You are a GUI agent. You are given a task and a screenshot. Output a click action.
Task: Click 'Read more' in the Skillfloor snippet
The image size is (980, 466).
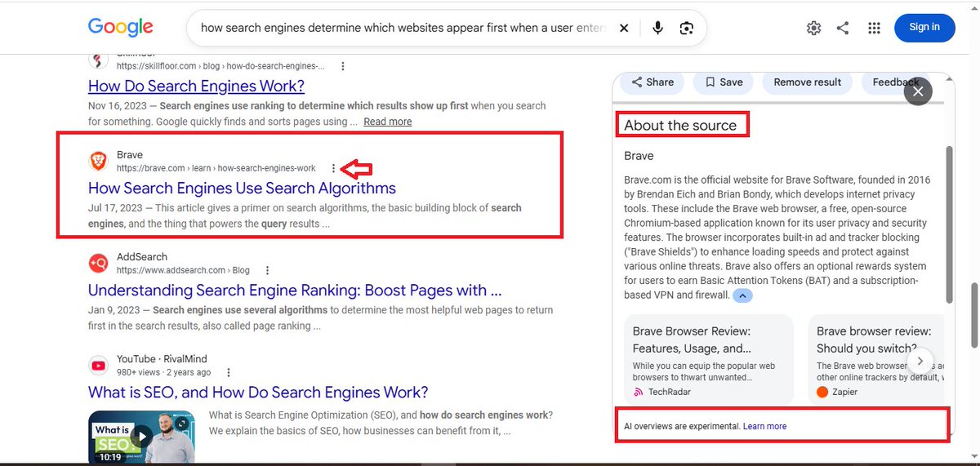[388, 122]
